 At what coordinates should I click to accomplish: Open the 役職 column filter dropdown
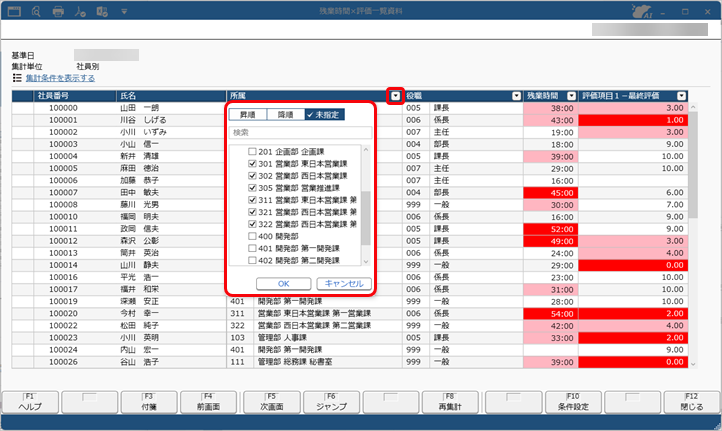517,96
